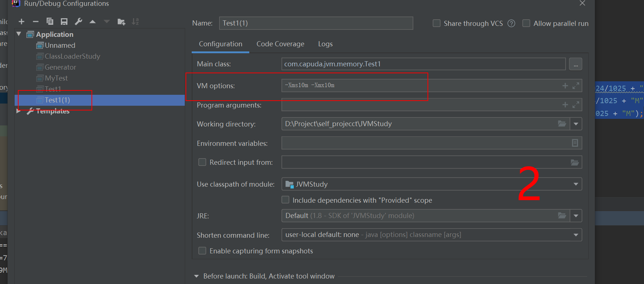Move configuration up arrow
The image size is (644, 284).
tap(93, 22)
